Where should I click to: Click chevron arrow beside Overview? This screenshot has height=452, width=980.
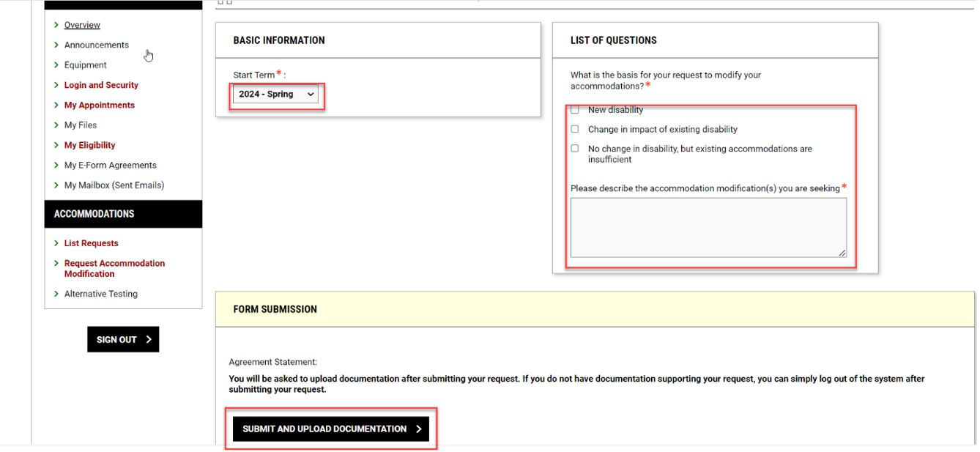[56, 25]
